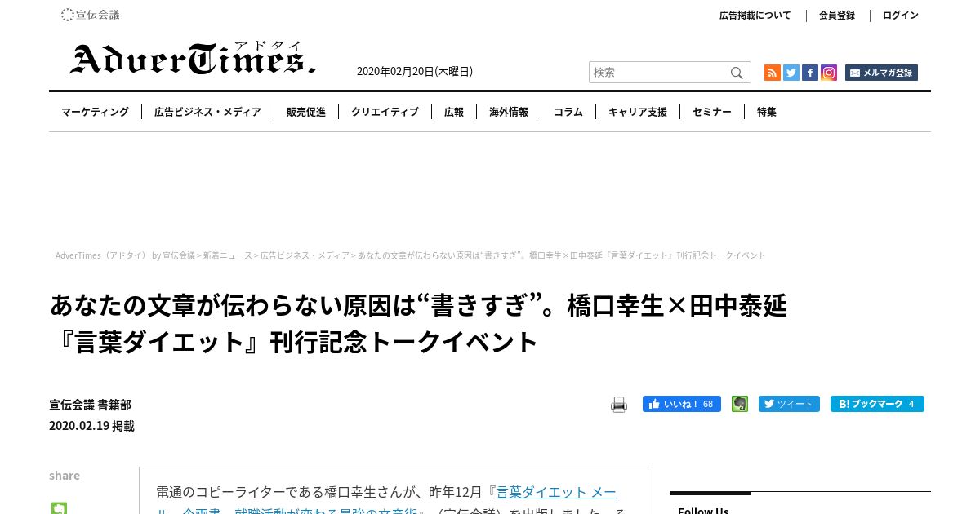
Task: Click the search magnifier icon
Action: click(x=737, y=73)
